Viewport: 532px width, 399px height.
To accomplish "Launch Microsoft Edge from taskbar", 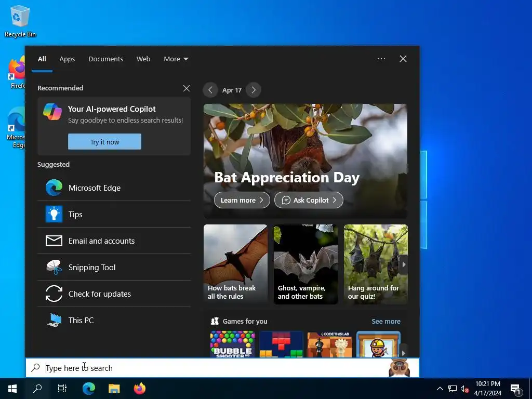I will (89, 389).
